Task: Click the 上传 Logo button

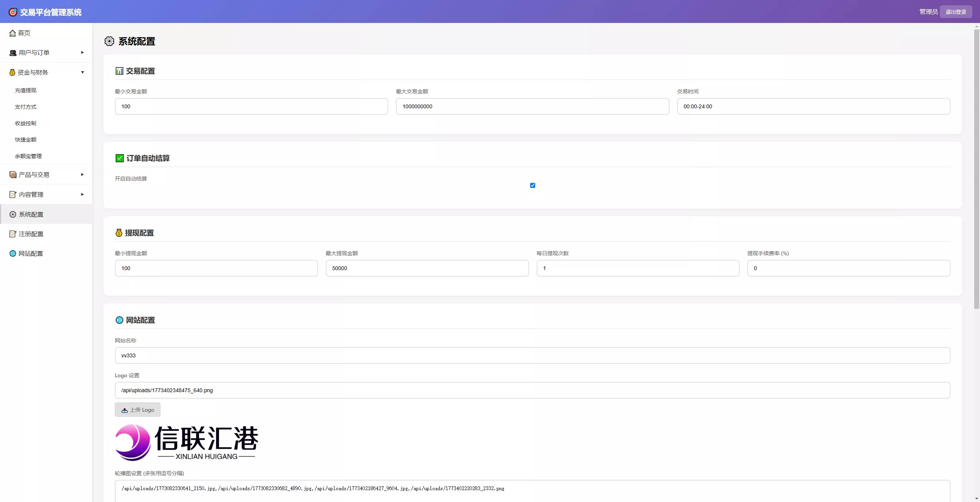Action: tap(137, 410)
